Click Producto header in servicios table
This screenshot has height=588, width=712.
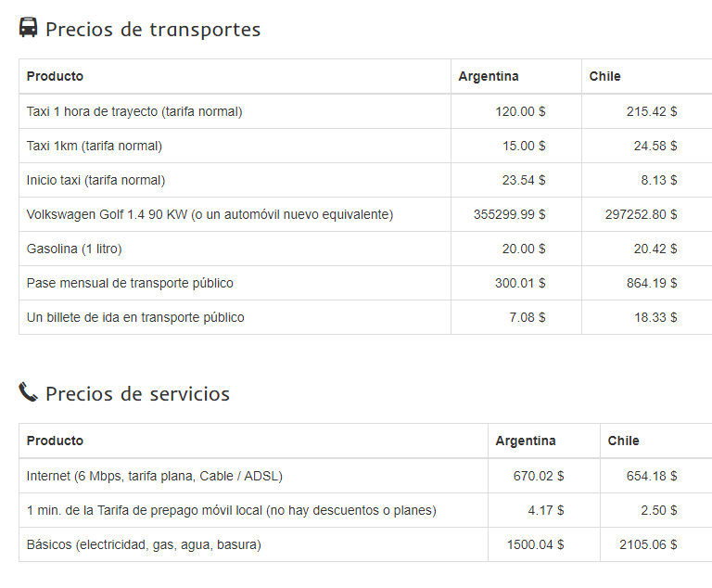pyautogui.click(x=55, y=441)
